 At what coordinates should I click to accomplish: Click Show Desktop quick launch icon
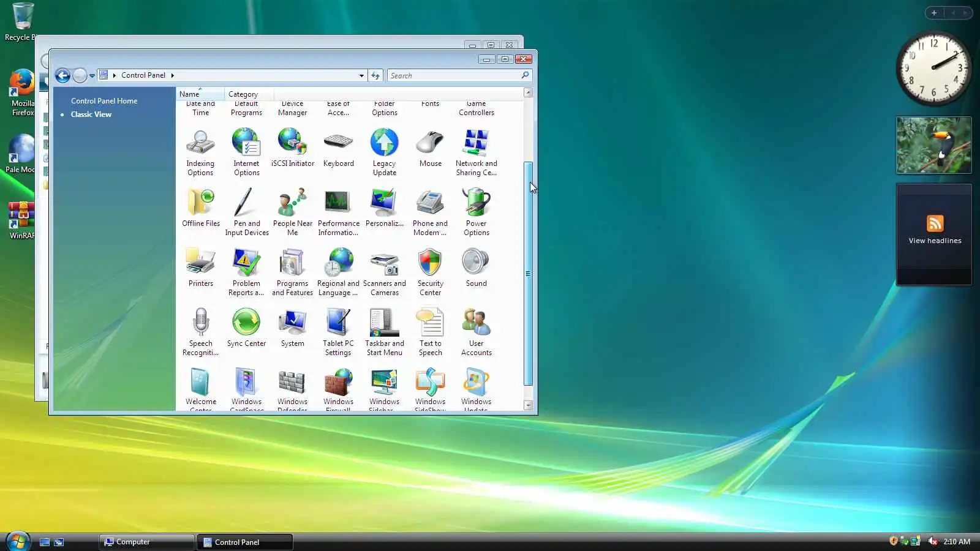pyautogui.click(x=45, y=542)
